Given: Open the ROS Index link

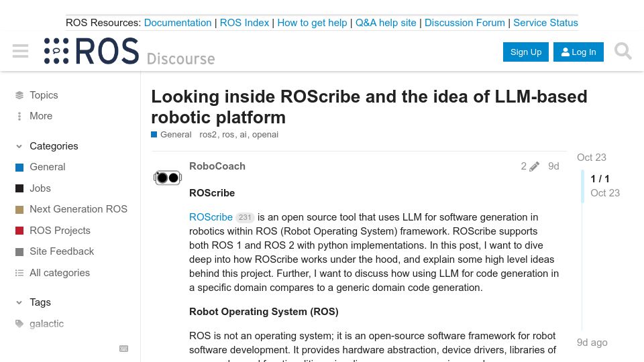Looking at the screenshot, I should 244,23.
